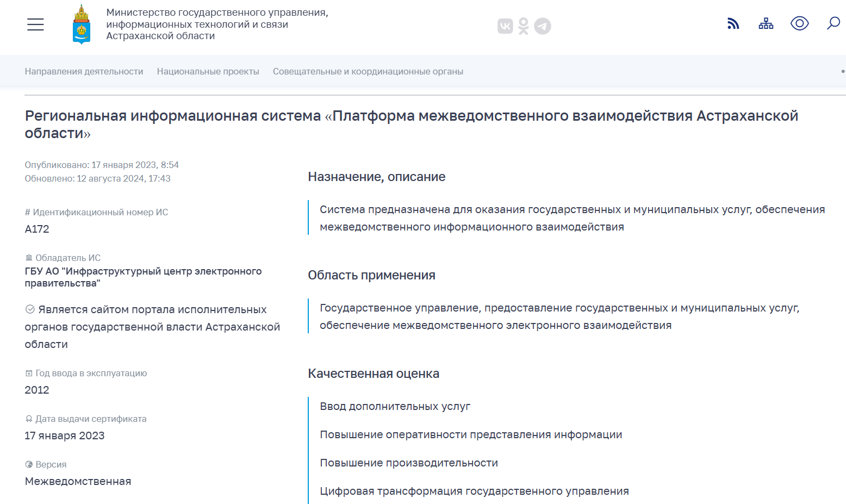Open the VK social network link

[x=505, y=26]
